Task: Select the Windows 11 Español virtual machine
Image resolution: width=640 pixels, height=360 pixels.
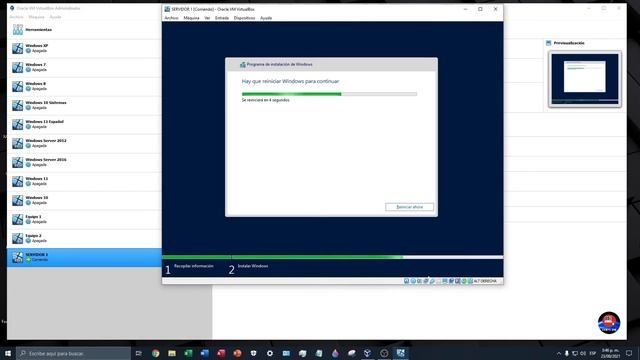Action: [84, 124]
